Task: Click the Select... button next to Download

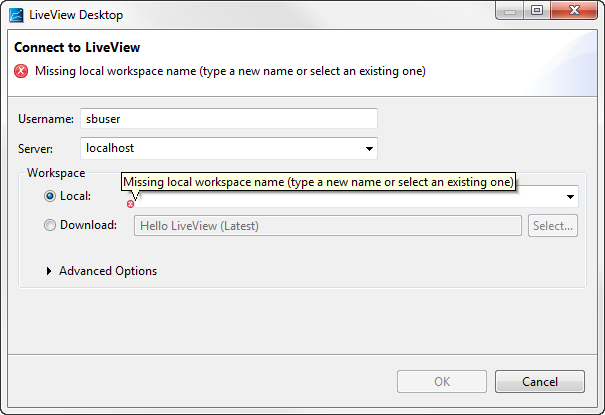Action: (x=553, y=225)
